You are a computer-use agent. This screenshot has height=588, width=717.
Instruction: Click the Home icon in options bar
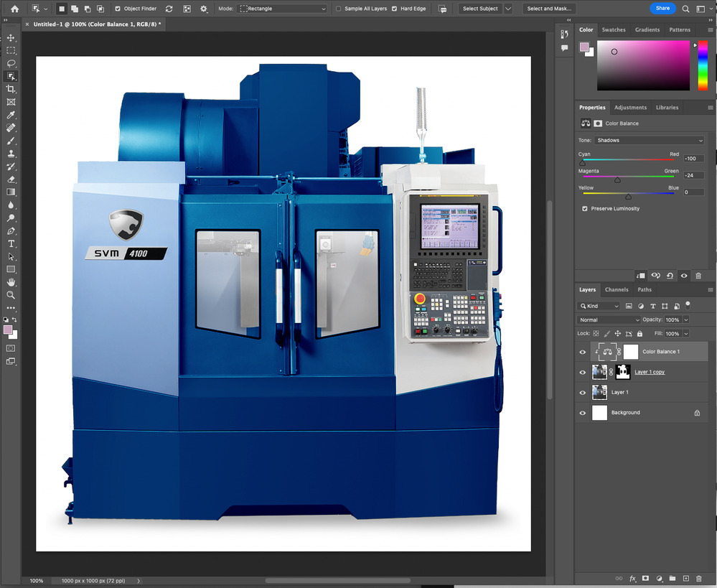[x=14, y=9]
